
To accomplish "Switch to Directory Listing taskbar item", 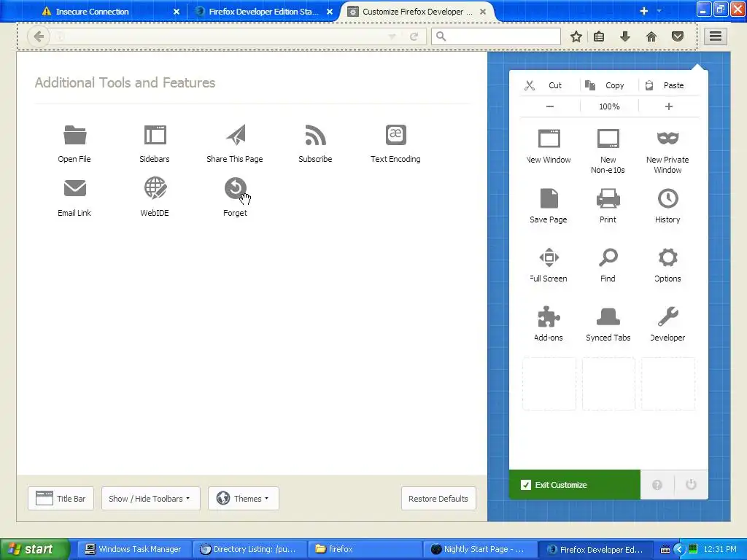I will (x=249, y=549).
